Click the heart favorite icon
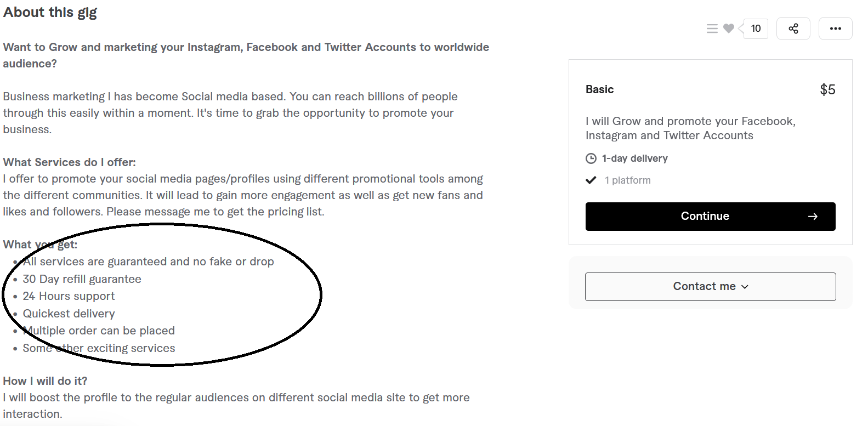 (728, 29)
